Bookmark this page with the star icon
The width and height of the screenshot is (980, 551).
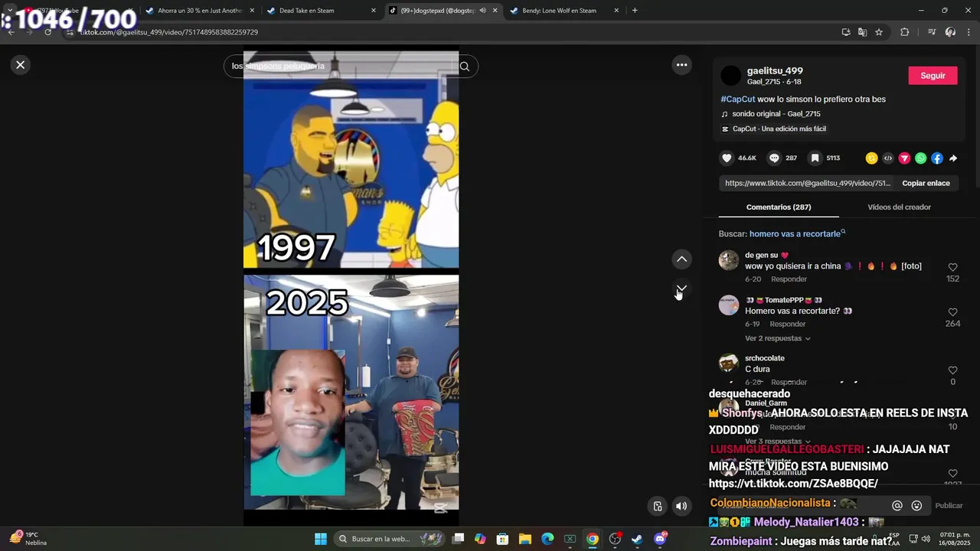879,32
